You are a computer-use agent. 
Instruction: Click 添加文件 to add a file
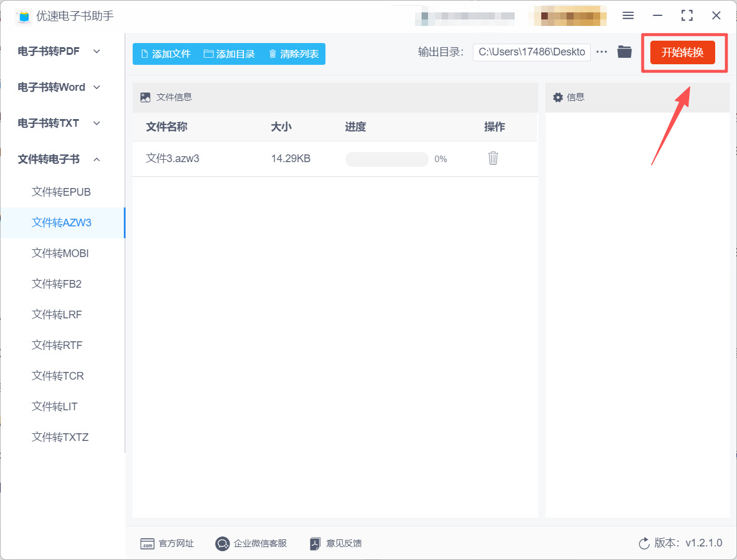[x=166, y=54]
